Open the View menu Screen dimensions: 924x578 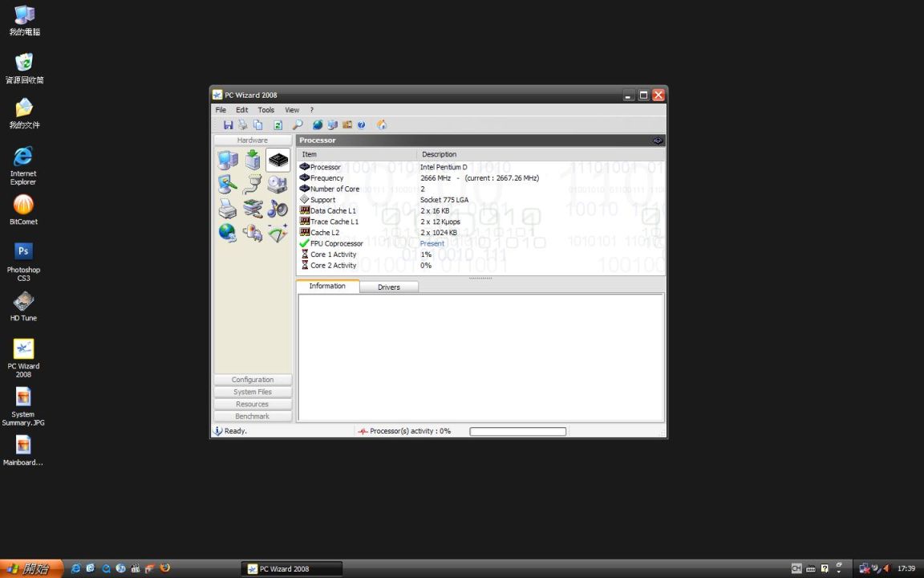click(x=292, y=110)
